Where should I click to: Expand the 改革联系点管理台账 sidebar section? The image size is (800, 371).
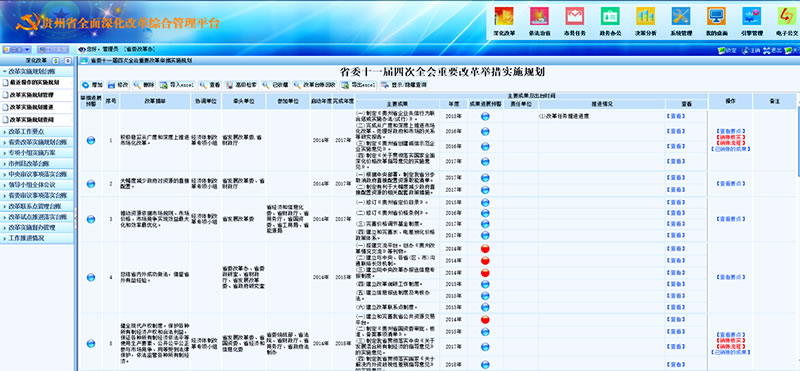pyautogui.click(x=37, y=206)
